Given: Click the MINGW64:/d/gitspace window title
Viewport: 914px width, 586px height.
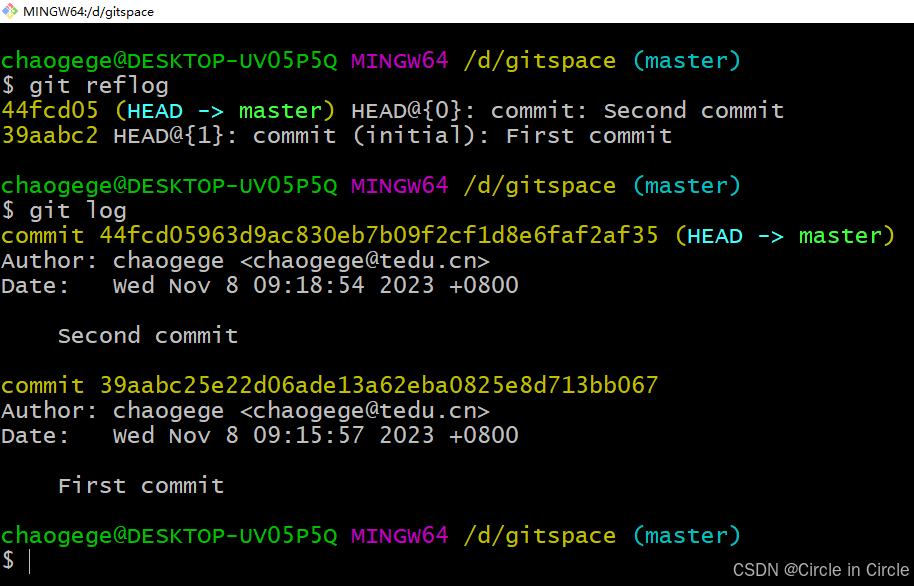Looking at the screenshot, I should (88, 11).
